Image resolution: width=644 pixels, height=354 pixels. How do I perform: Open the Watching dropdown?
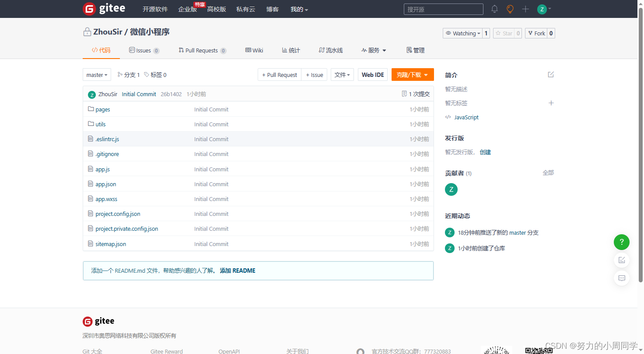(463, 33)
